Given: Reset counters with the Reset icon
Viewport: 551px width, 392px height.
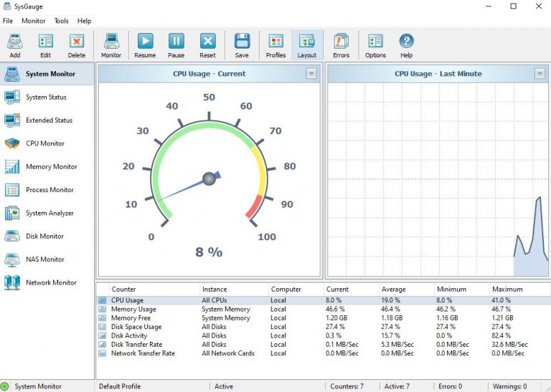Looking at the screenshot, I should [x=207, y=45].
